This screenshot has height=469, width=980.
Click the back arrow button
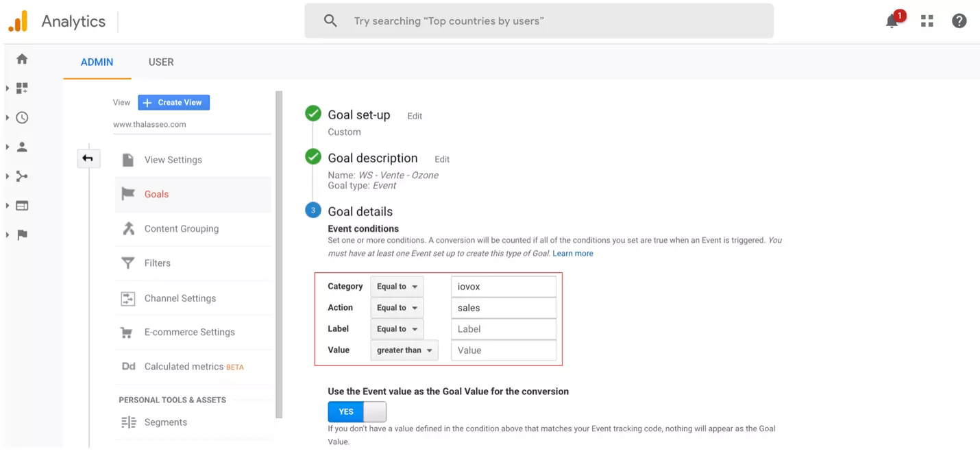pyautogui.click(x=88, y=159)
